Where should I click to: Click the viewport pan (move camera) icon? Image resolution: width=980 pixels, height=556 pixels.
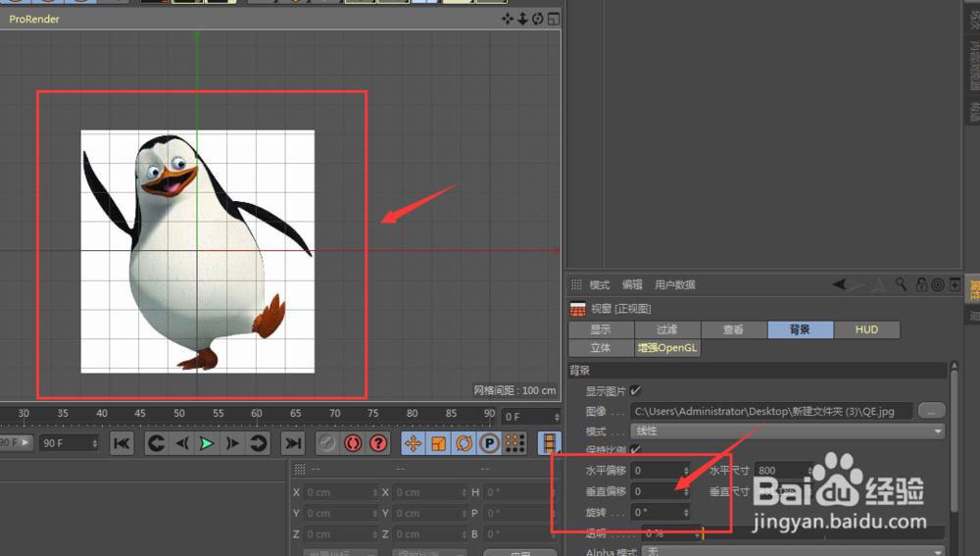pos(508,19)
